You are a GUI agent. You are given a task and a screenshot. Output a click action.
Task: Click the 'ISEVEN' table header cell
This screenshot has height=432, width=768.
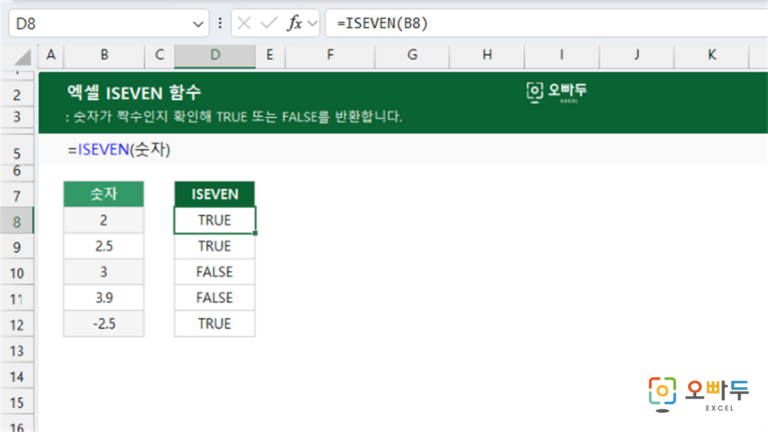tap(215, 194)
